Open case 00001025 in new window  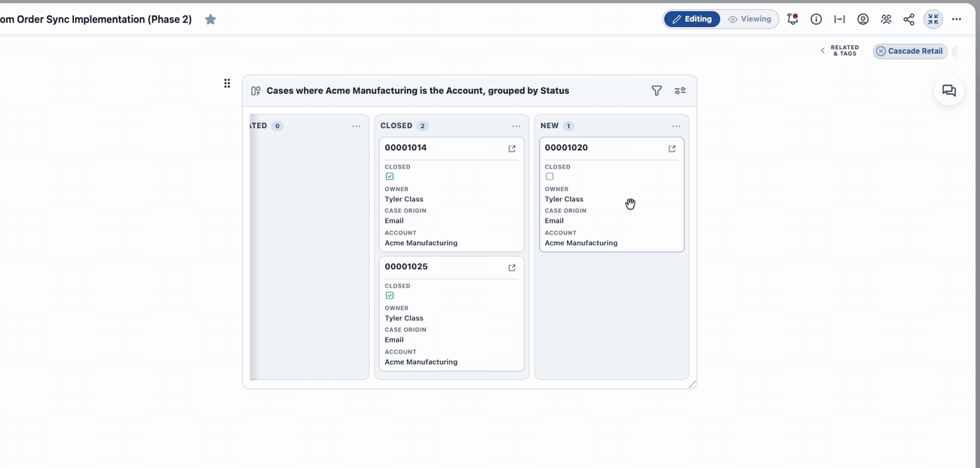(x=512, y=268)
